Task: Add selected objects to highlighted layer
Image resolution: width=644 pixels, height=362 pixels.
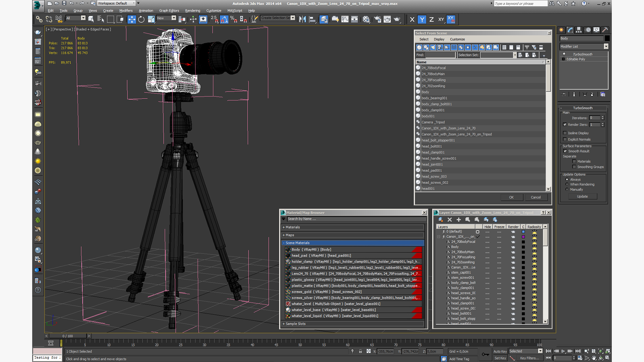Action: tap(459, 220)
